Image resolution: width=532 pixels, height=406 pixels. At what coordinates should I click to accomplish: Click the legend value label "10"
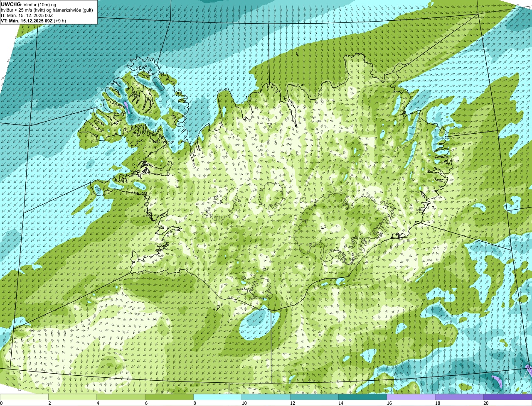[x=244, y=403]
